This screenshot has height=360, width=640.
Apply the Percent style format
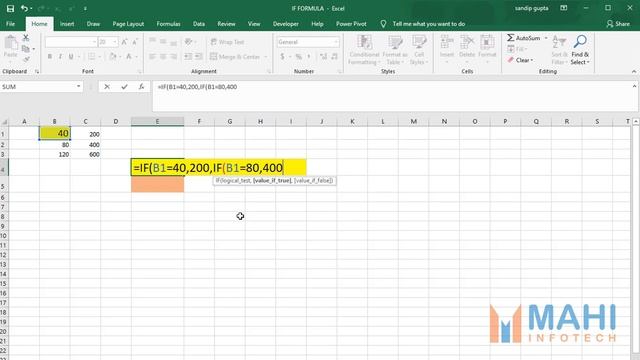[x=299, y=56]
